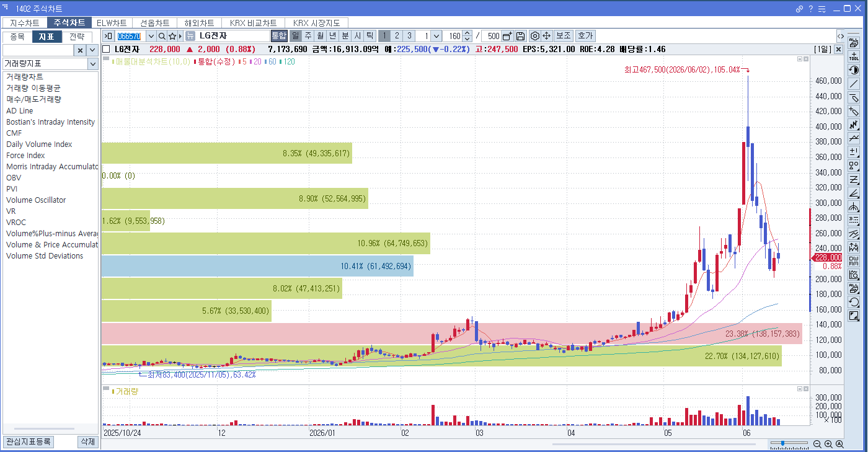Click the crosshair move icon in toolbar

pyautogui.click(x=547, y=36)
